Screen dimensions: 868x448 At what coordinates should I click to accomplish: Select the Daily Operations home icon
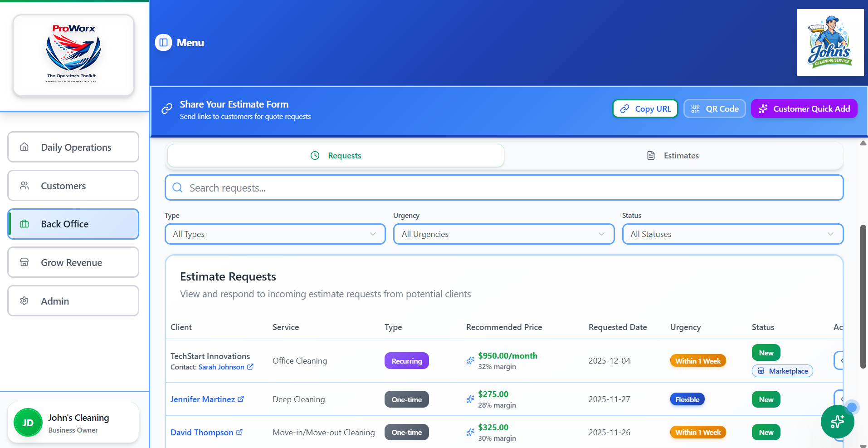coord(24,147)
